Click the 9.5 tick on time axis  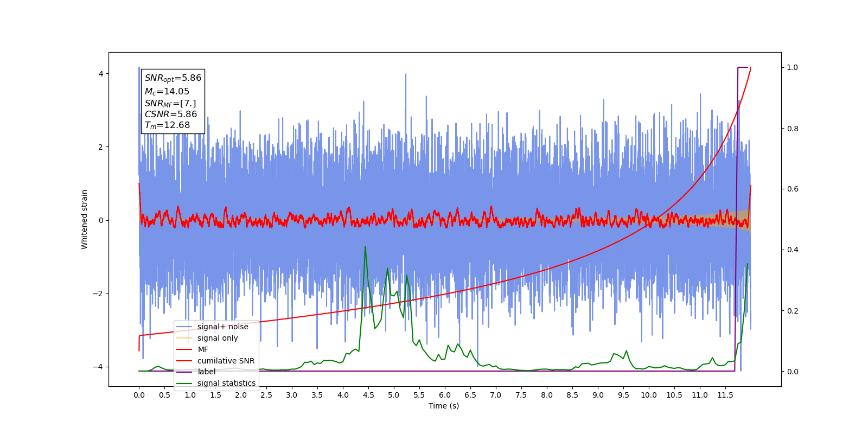coord(623,395)
